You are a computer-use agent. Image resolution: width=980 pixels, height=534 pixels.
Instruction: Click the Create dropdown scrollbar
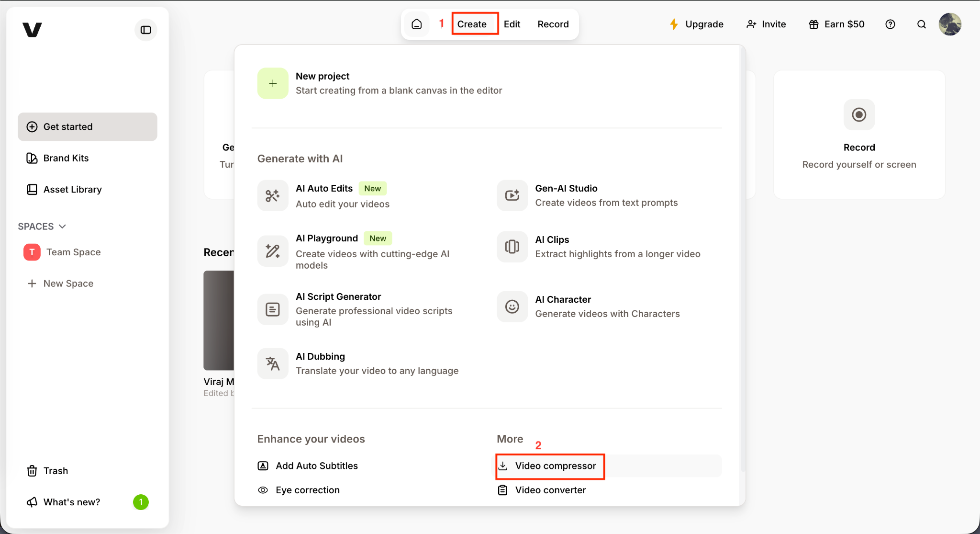click(742, 259)
